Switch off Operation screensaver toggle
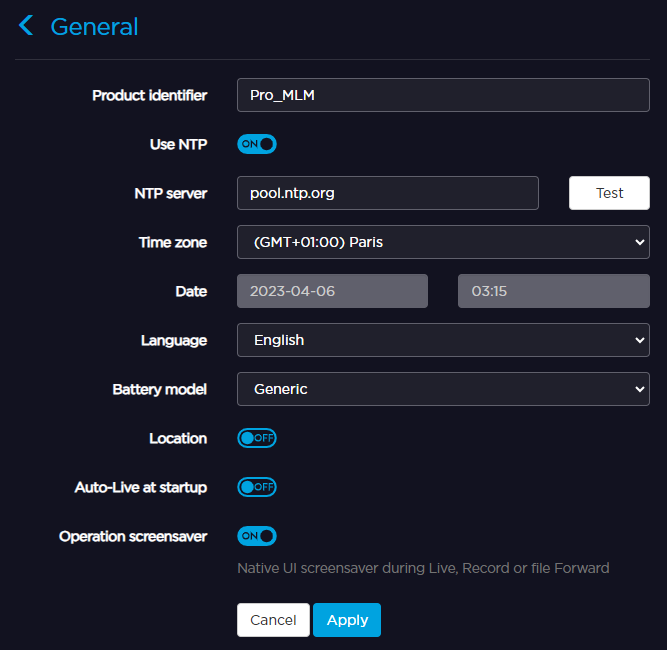Viewport: 667px width, 650px height. pyautogui.click(x=256, y=536)
